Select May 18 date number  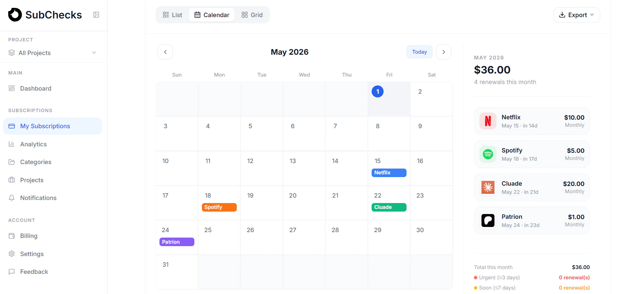point(208,195)
